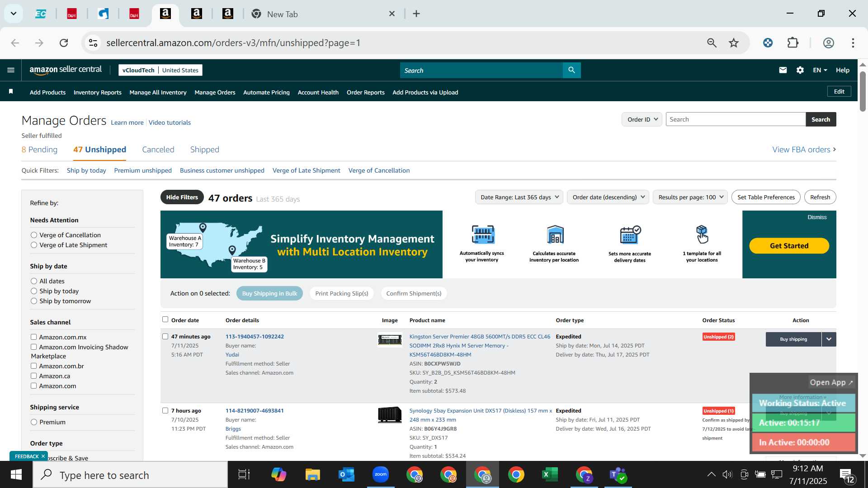The height and width of the screenshot is (488, 868).
Task: Open Order Reports menu item
Action: pos(365,92)
